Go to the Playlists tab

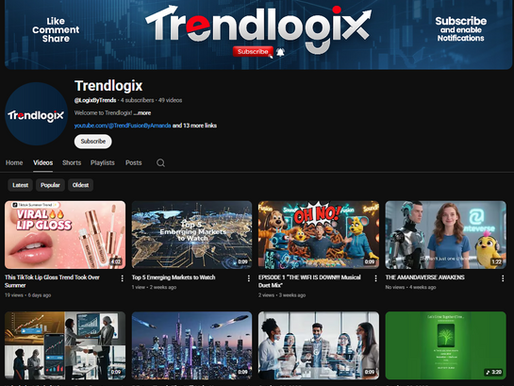(x=102, y=163)
